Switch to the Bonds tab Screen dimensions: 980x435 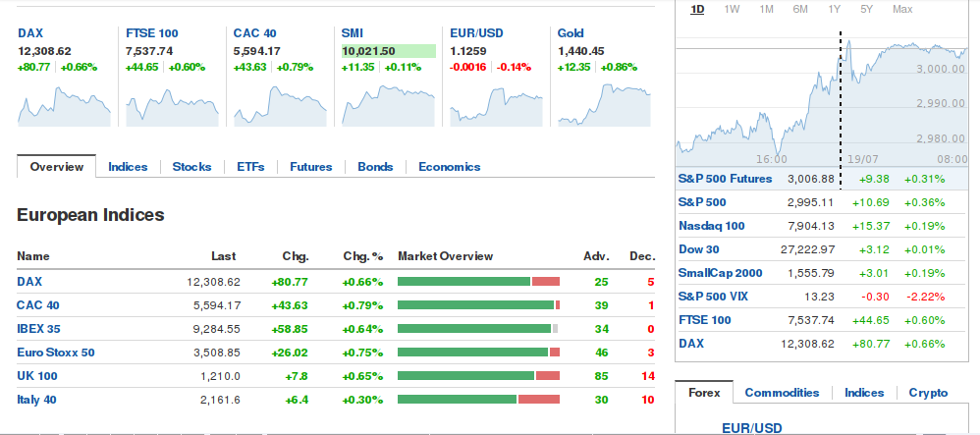coord(375,167)
